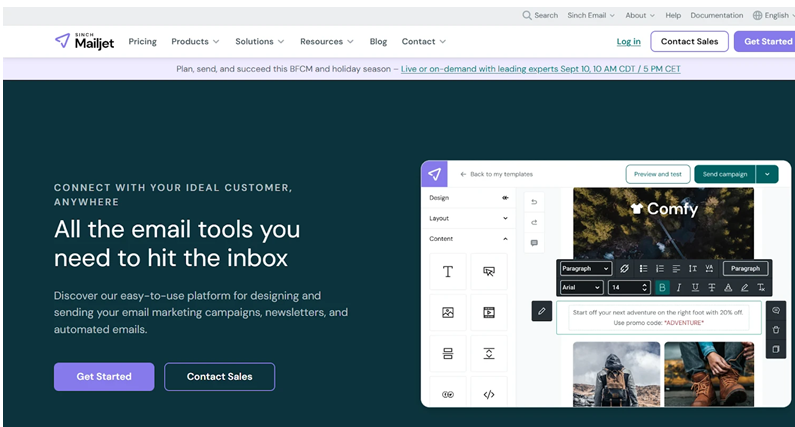Click the undo arrow in the editor
795x427 pixels.
point(534,202)
